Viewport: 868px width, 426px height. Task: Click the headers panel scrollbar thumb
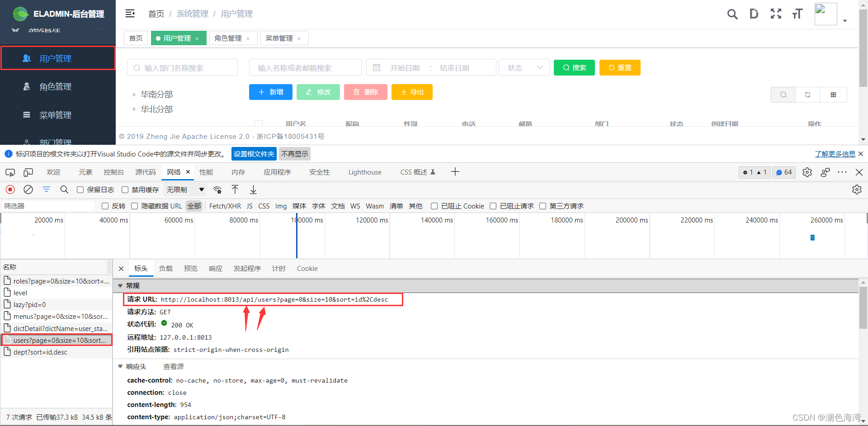[863, 308]
